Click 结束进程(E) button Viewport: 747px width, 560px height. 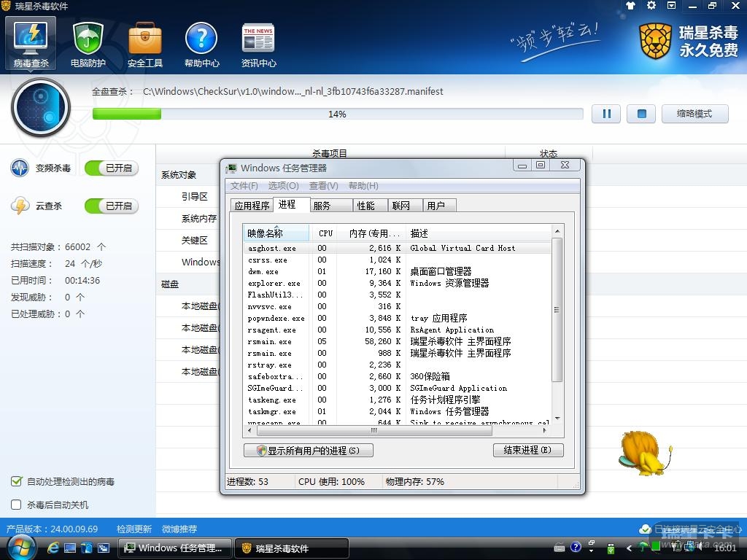[528, 451]
